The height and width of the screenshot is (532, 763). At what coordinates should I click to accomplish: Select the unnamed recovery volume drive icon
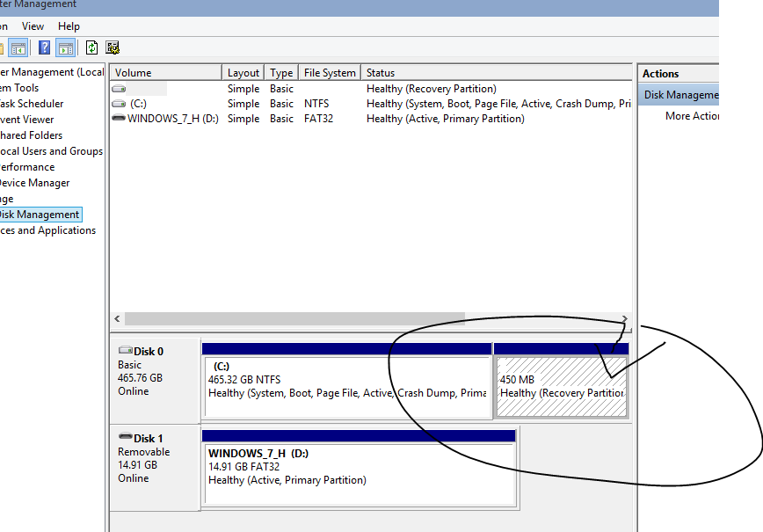point(119,89)
